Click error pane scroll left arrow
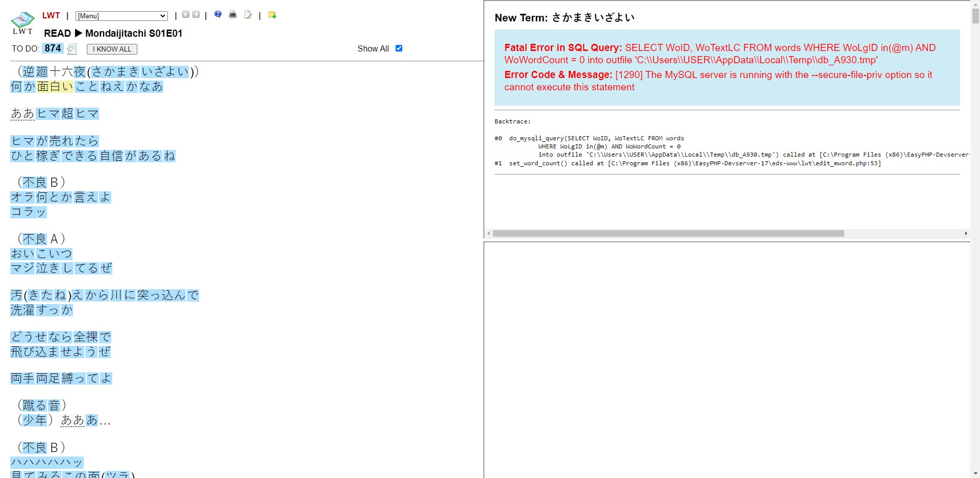 click(x=488, y=234)
